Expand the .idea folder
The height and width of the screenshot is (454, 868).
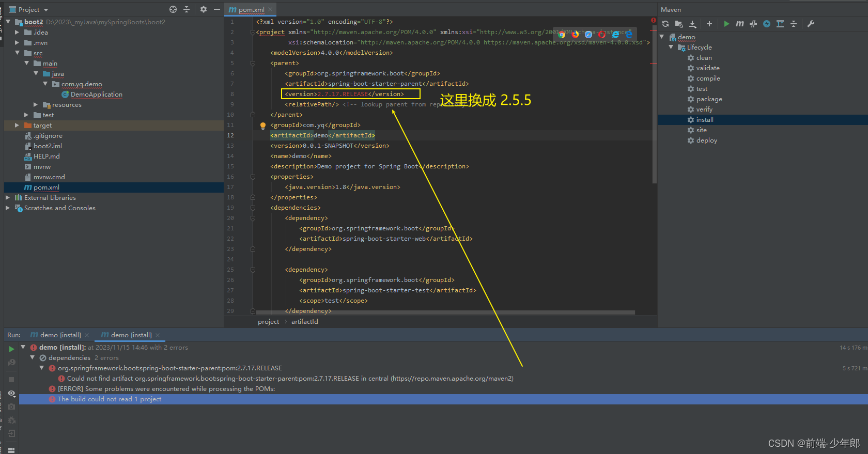point(17,32)
